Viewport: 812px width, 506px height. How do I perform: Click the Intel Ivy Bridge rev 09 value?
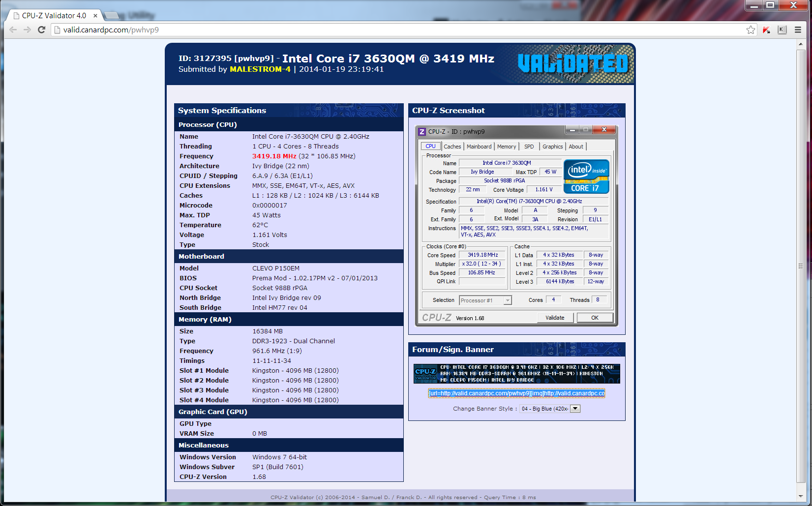[287, 298]
